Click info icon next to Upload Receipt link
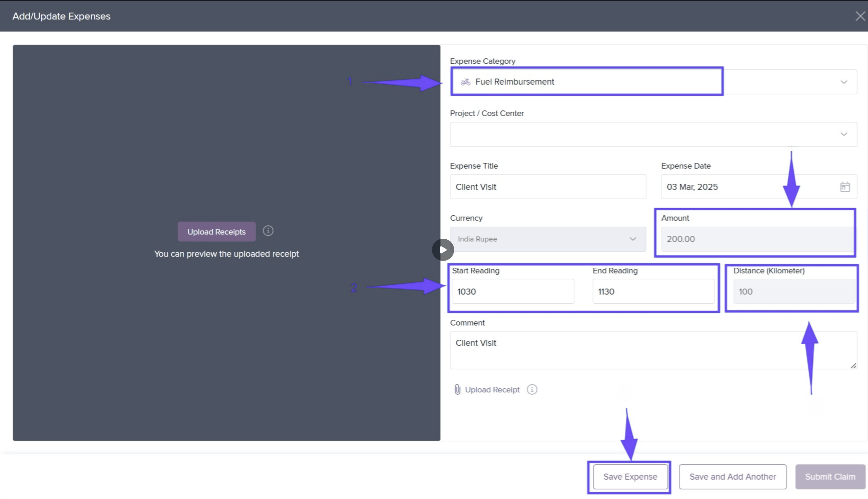Viewport: 868px width, 499px height. (x=532, y=389)
